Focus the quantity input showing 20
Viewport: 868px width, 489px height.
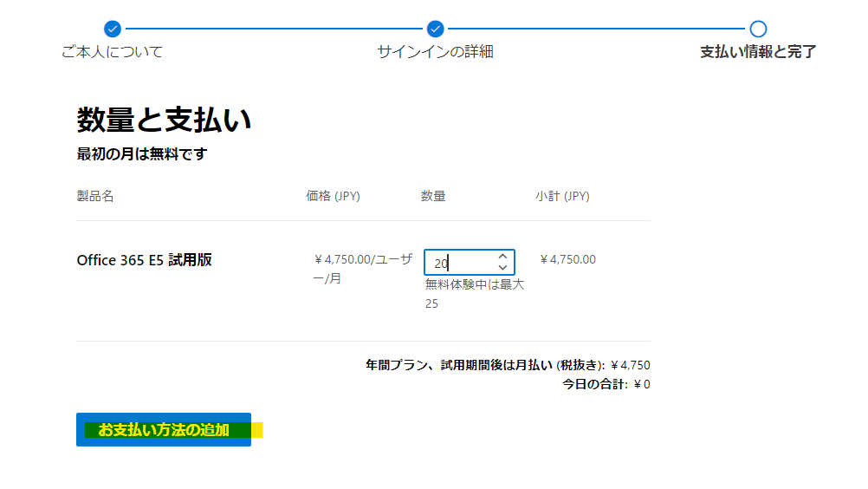click(x=470, y=263)
